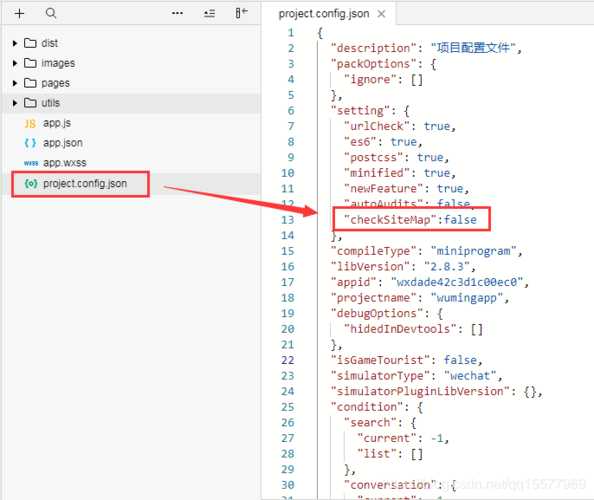Click the "compileType" key
Screen dimensions: 594x500
[x=374, y=251]
